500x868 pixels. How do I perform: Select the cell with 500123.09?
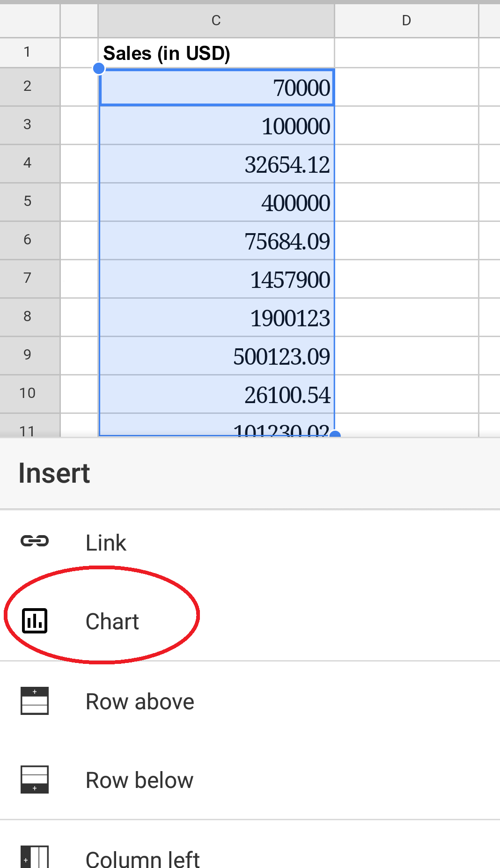click(x=216, y=356)
